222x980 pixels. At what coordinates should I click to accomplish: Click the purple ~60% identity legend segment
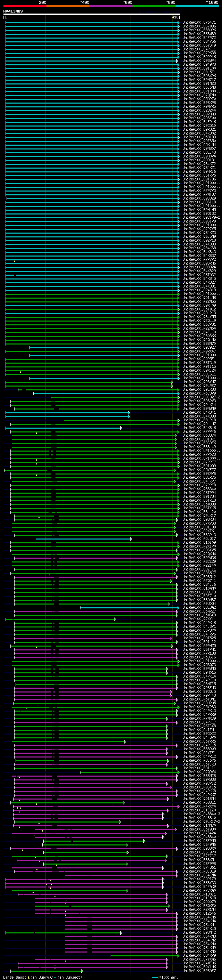coord(111,6)
